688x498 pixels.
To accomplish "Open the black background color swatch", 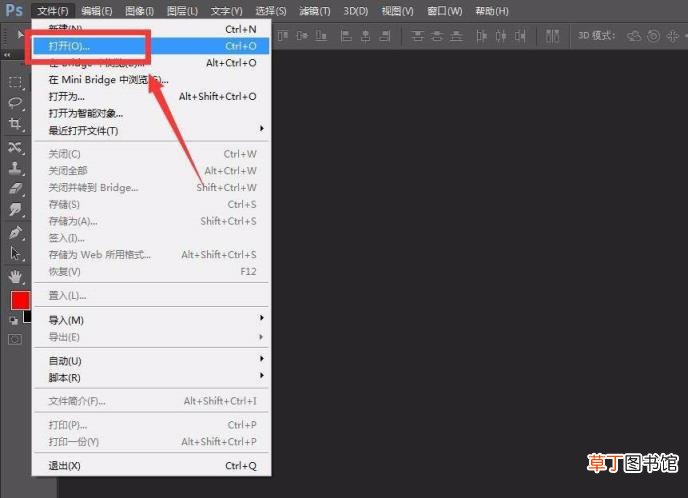I will point(28,317).
